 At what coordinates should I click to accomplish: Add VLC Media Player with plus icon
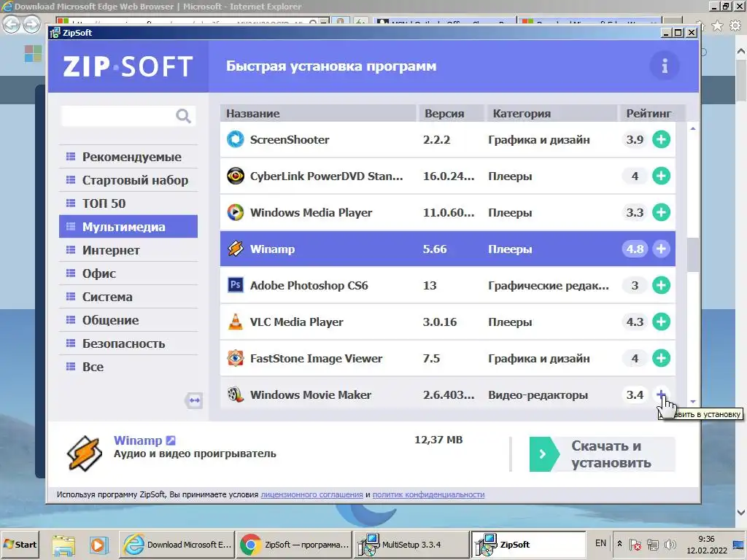661,322
